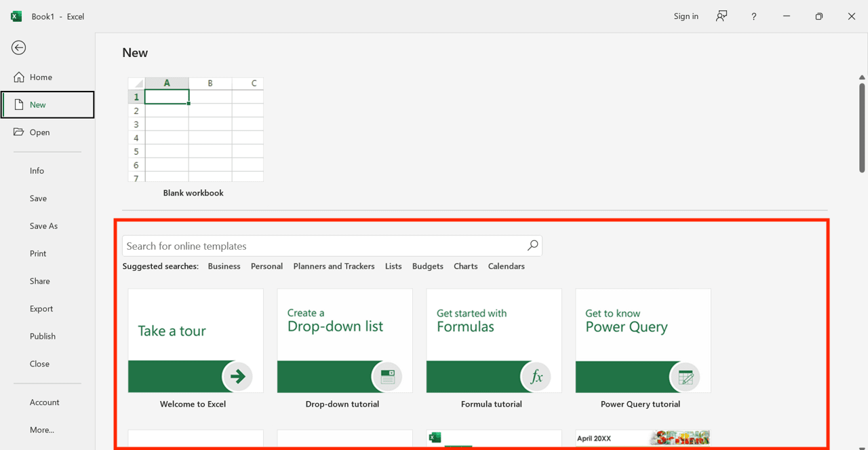Click the back arrow icon

point(19,48)
